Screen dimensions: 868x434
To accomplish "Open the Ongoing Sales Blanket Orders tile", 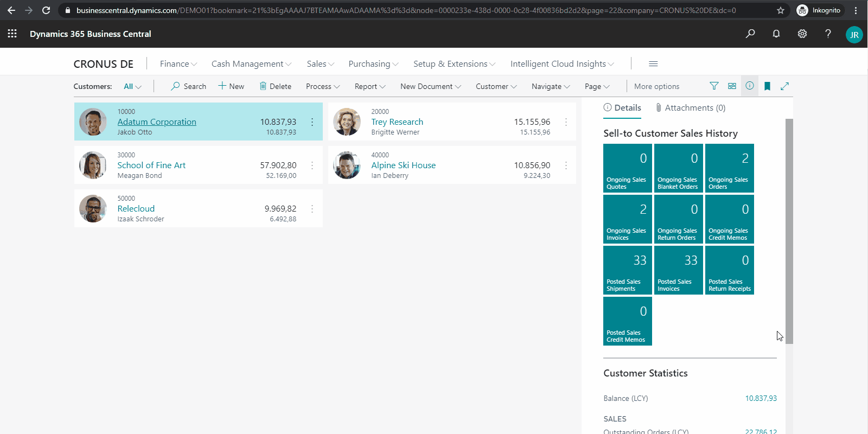I will click(x=679, y=168).
